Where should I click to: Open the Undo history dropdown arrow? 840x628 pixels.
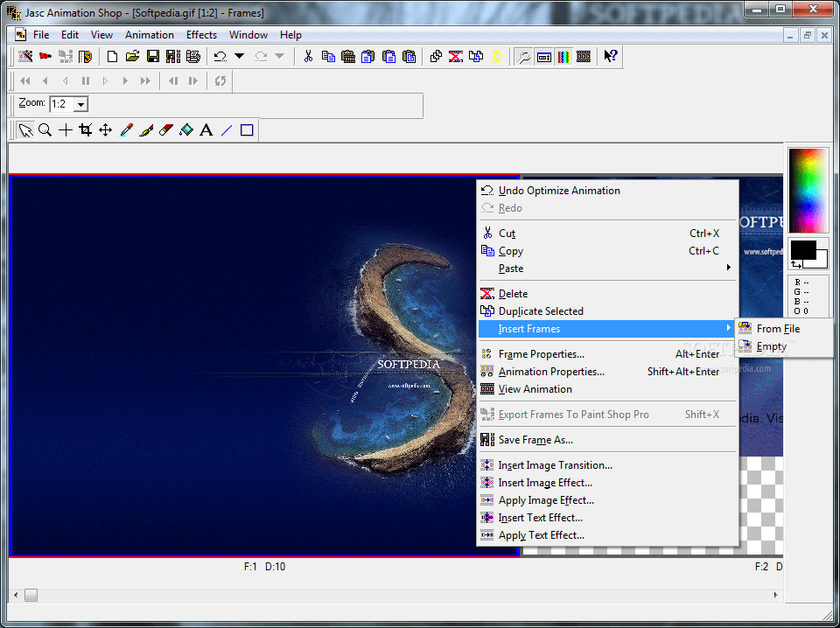(x=239, y=56)
